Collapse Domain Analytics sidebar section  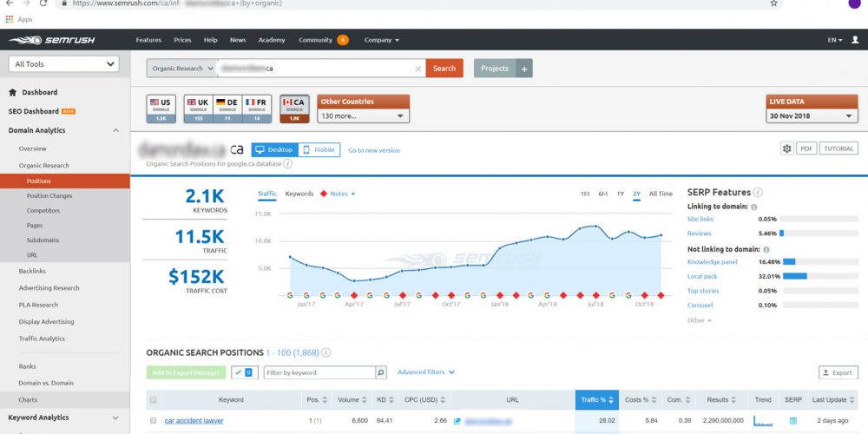(115, 131)
